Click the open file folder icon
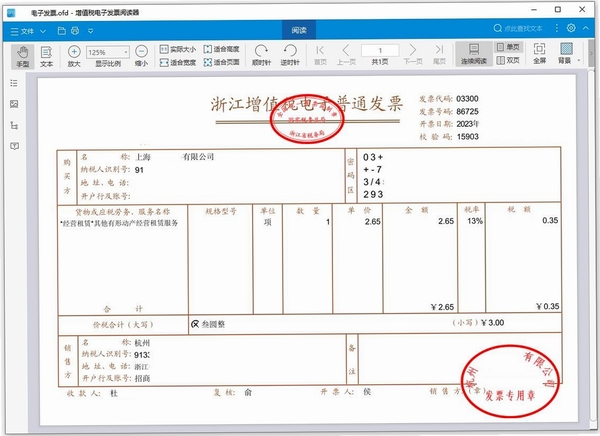The image size is (600, 436). (62, 31)
